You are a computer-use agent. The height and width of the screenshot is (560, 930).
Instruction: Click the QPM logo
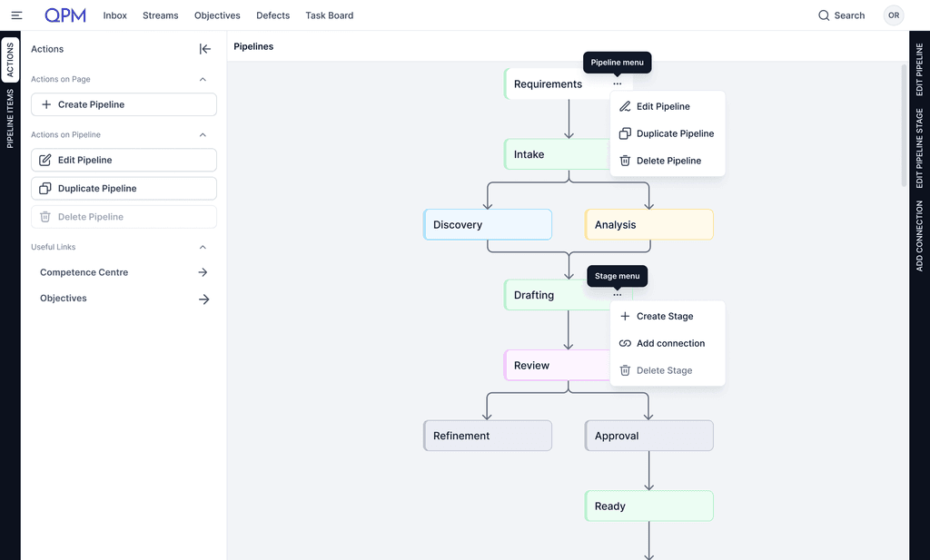coord(65,15)
